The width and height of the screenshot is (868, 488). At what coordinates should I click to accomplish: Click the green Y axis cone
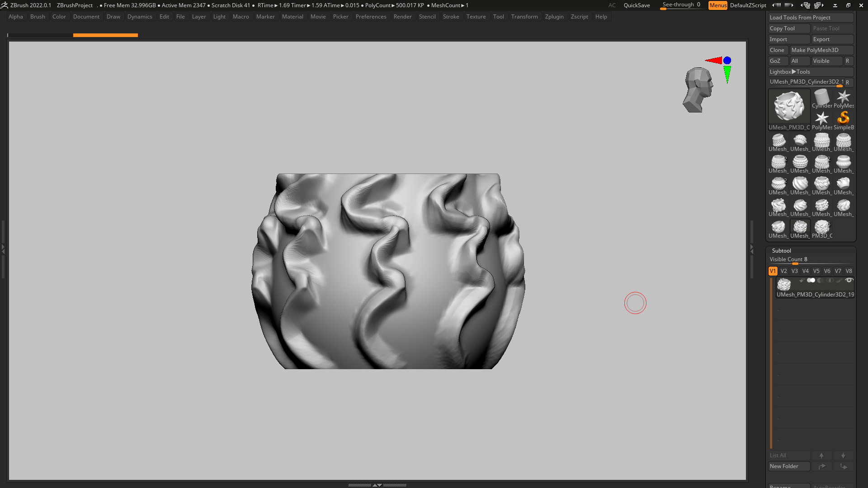point(727,75)
